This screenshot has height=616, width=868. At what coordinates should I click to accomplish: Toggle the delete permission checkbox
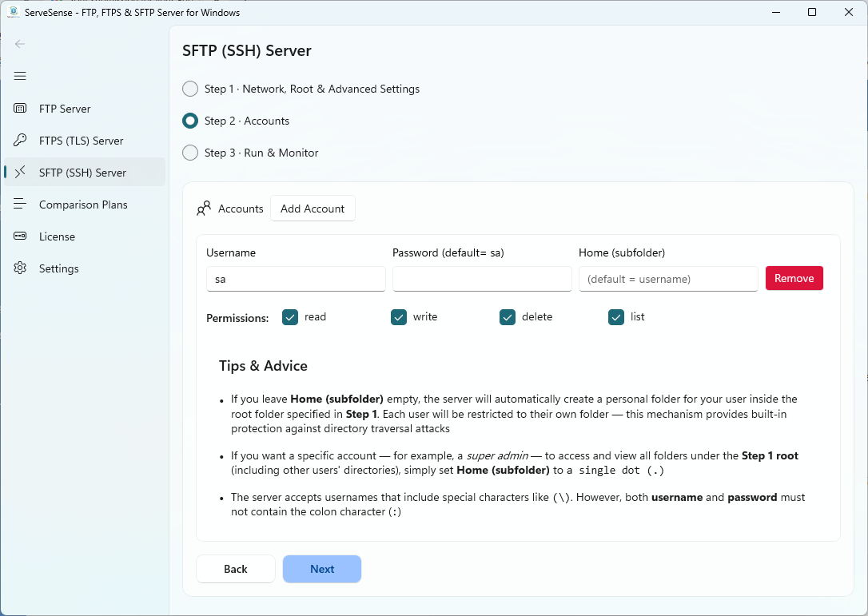point(508,317)
